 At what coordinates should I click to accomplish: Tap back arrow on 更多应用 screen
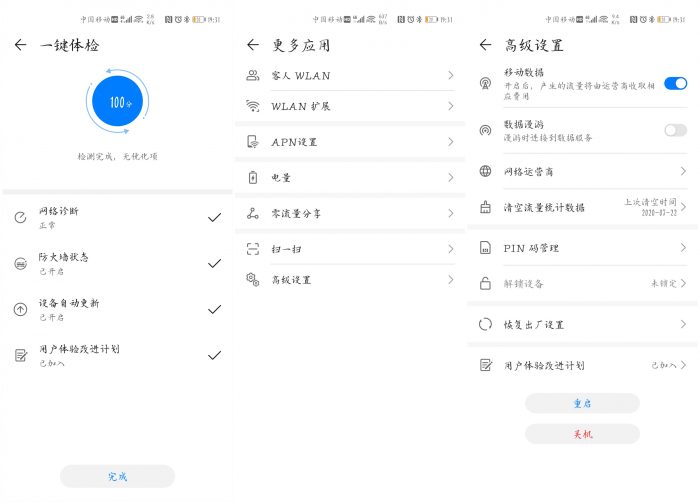tap(253, 45)
